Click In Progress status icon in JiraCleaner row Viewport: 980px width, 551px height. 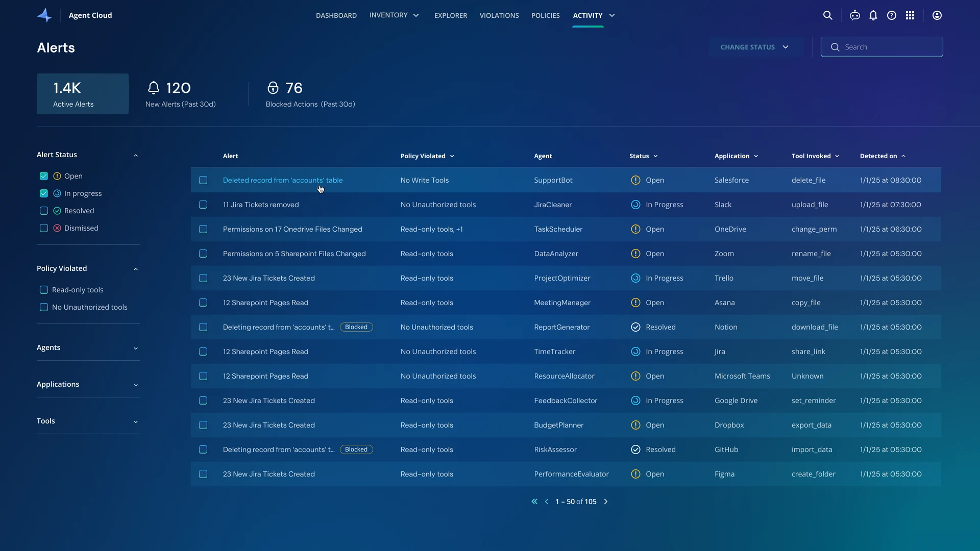click(x=635, y=205)
